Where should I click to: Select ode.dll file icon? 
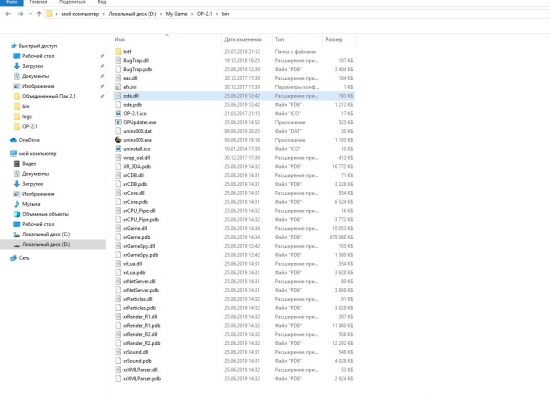point(118,96)
